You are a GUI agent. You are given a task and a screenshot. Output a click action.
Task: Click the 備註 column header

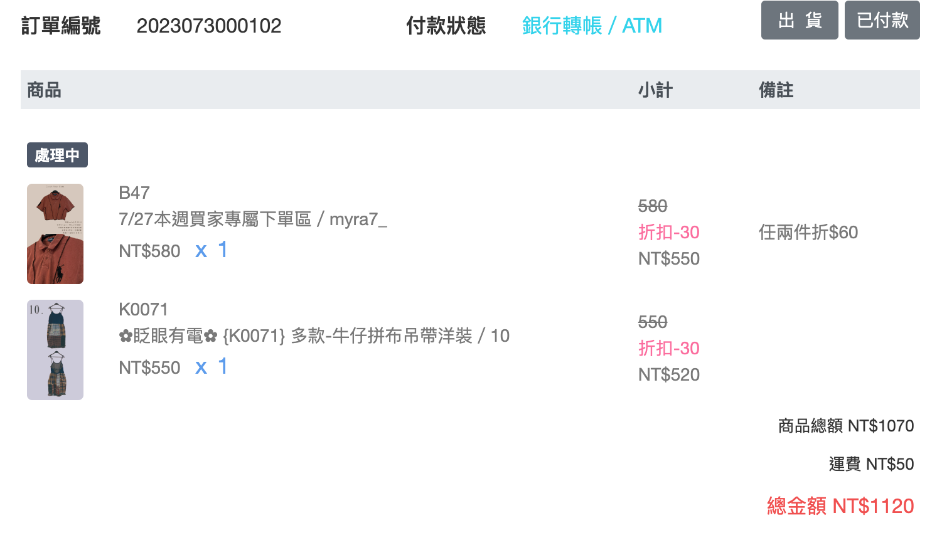(x=776, y=90)
